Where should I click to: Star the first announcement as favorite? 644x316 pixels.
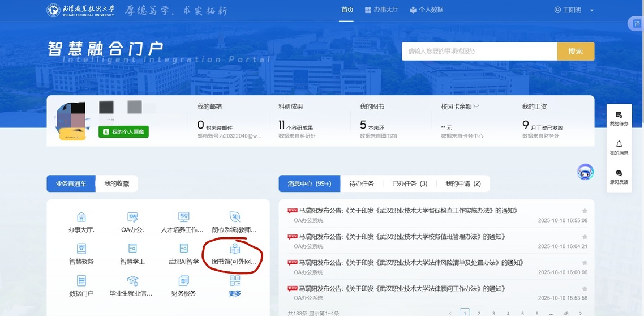click(585, 211)
